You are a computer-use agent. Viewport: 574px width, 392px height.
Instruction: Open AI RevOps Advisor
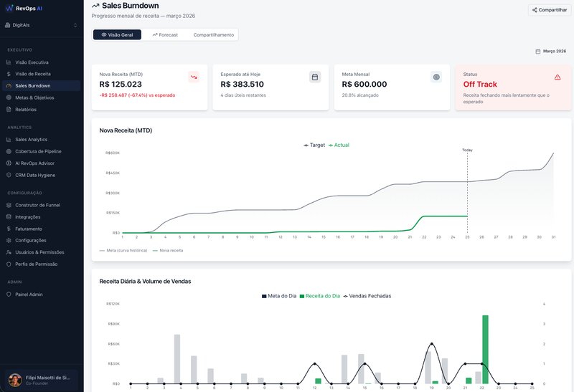click(42, 163)
